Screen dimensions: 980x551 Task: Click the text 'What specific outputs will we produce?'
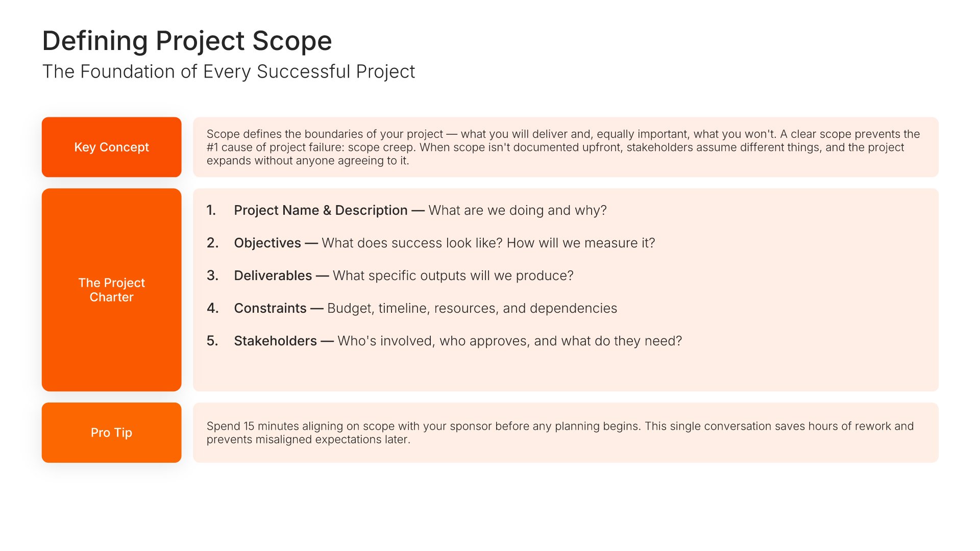pos(453,275)
